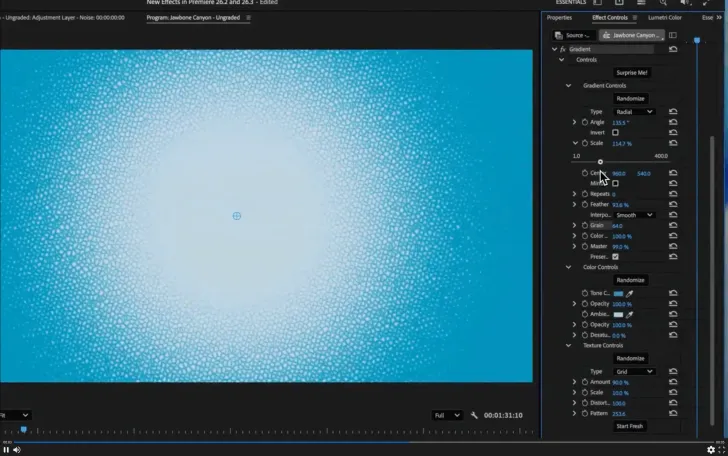Mute the video player volume
728x456 pixels.
pos(17,449)
